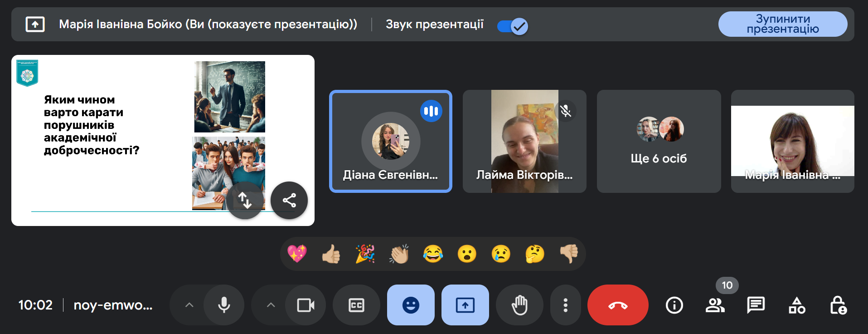Send the clapping hands reaction
The width and height of the screenshot is (868, 334).
(x=399, y=254)
